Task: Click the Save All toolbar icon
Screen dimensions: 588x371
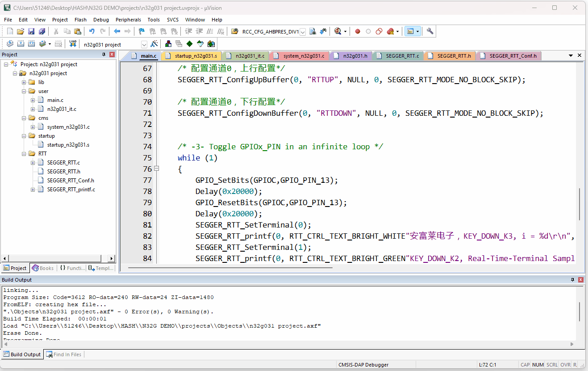Action: [42, 31]
